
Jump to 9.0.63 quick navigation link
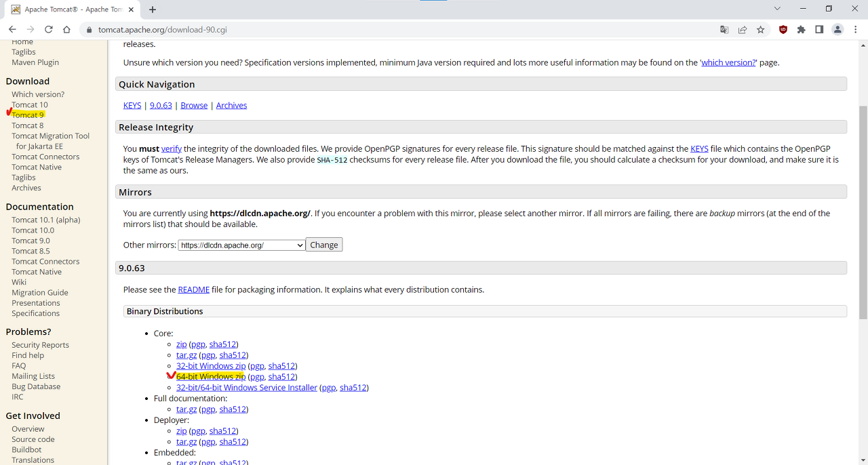[x=161, y=106]
